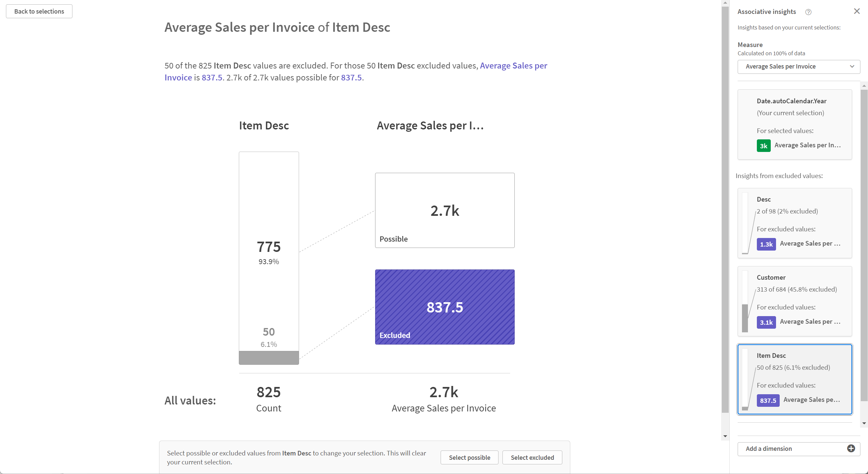Click the 837.5 badge in Item Desc card
The image size is (868, 474).
(x=768, y=401)
